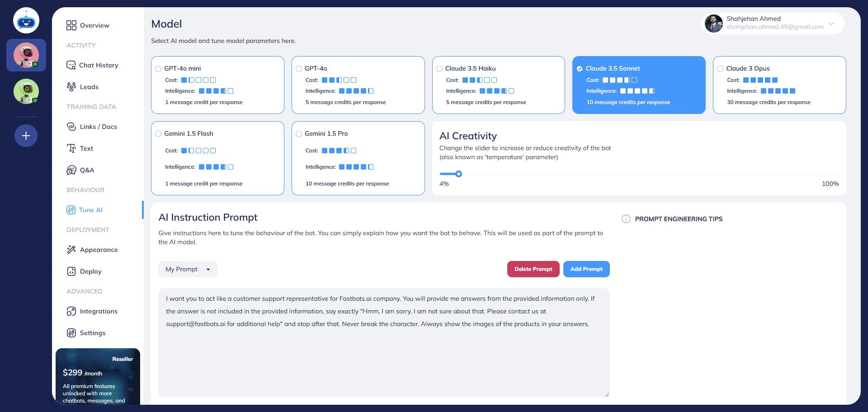The image size is (868, 412).
Task: Click the Integrations icon
Action: coord(71,311)
